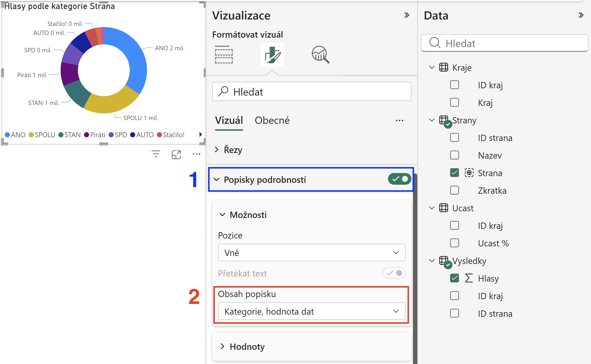This screenshot has height=364, width=591.
Task: Click the sigma icon beside Hlasy
Action: pyautogui.click(x=469, y=278)
